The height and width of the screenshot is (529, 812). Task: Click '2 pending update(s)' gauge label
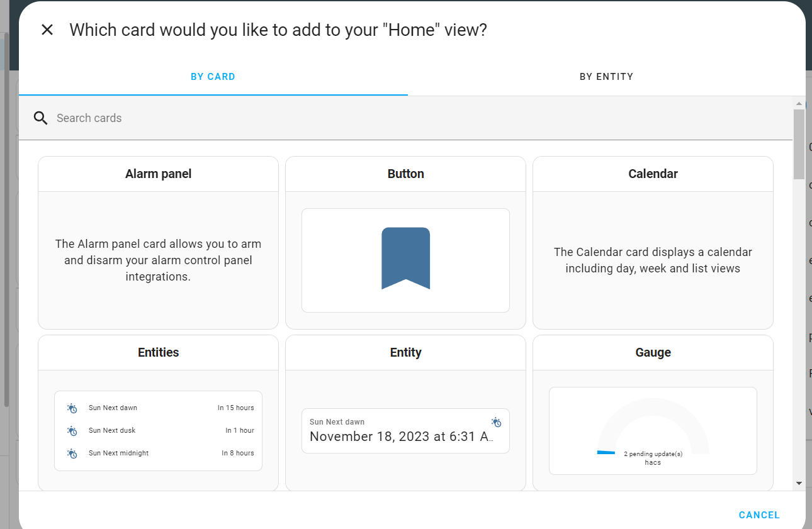[x=653, y=454]
